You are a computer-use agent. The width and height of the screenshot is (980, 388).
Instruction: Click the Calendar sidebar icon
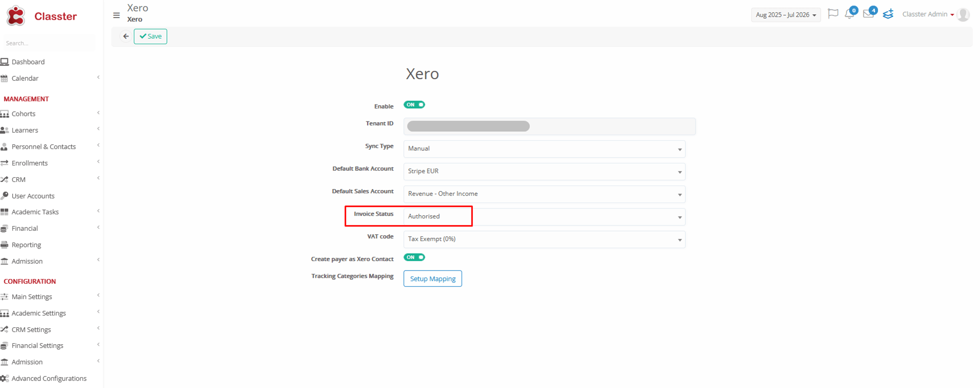click(4, 78)
